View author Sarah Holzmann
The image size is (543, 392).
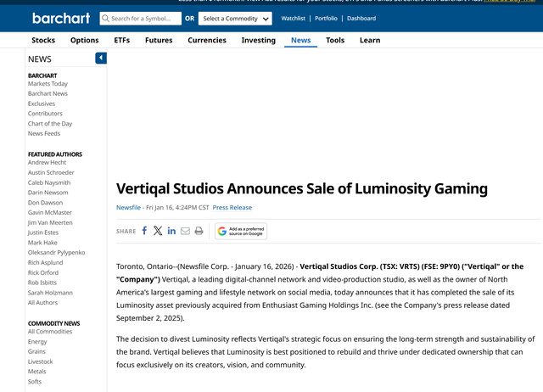click(x=50, y=293)
